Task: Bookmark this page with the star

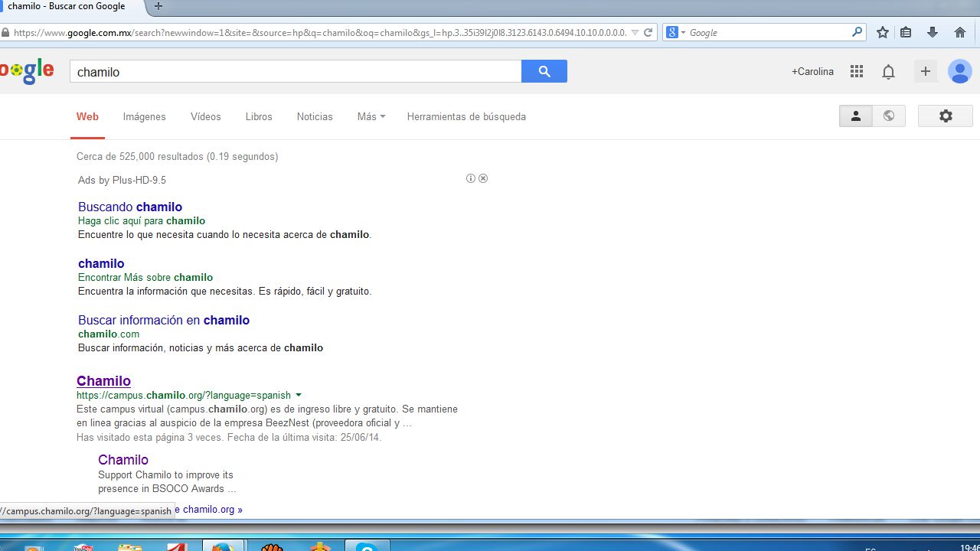Action: tap(882, 33)
